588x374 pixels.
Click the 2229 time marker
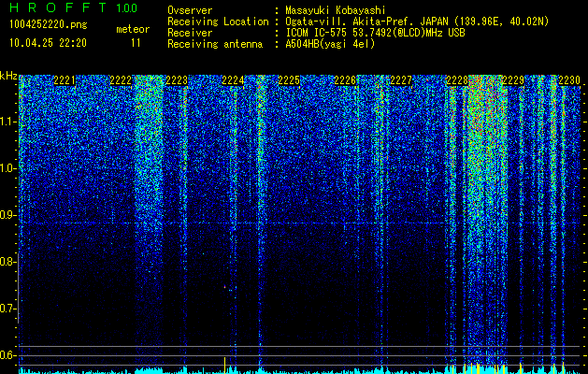(x=513, y=80)
